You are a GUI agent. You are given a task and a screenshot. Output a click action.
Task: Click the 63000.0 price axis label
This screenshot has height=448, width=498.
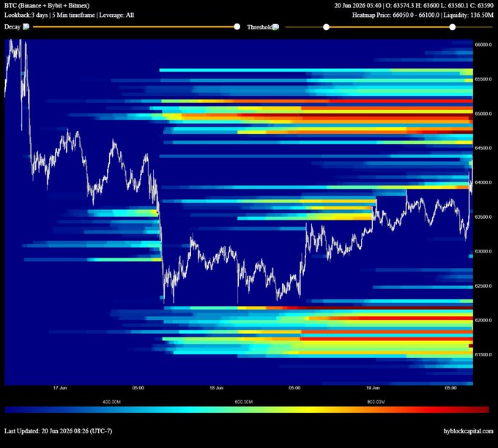(x=483, y=251)
